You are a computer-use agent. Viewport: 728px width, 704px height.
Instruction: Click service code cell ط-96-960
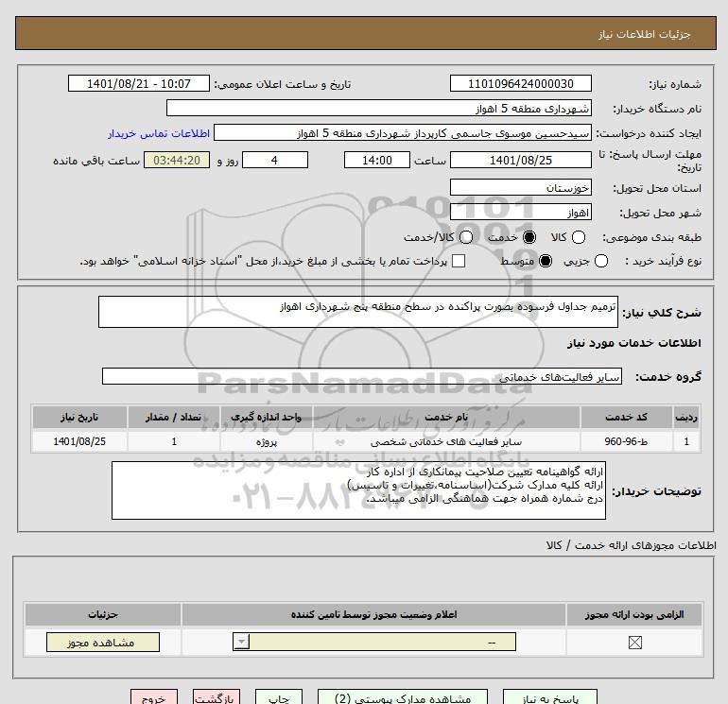(626, 441)
